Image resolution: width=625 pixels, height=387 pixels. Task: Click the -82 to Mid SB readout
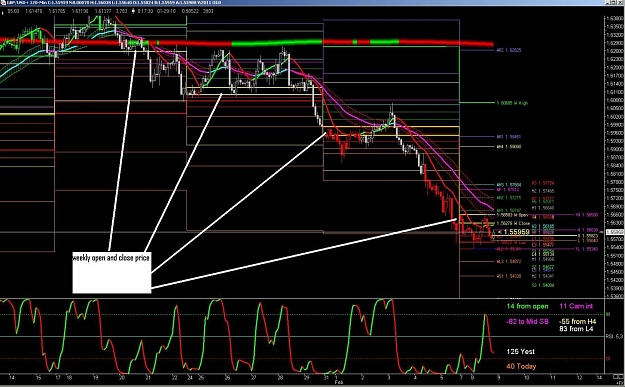point(527,321)
